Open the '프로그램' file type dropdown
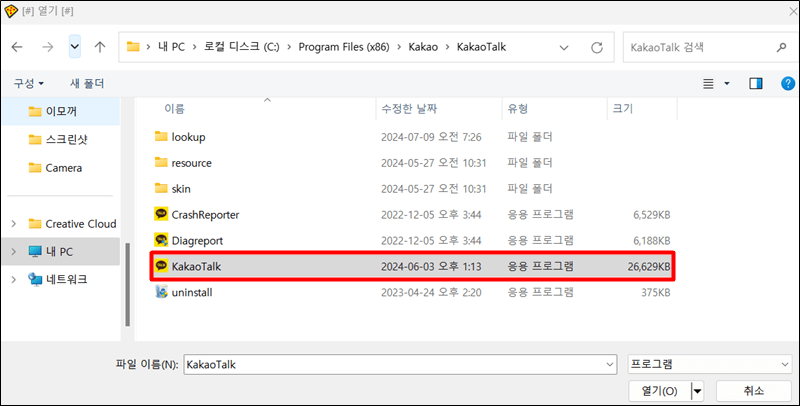800x406 pixels. coord(710,365)
